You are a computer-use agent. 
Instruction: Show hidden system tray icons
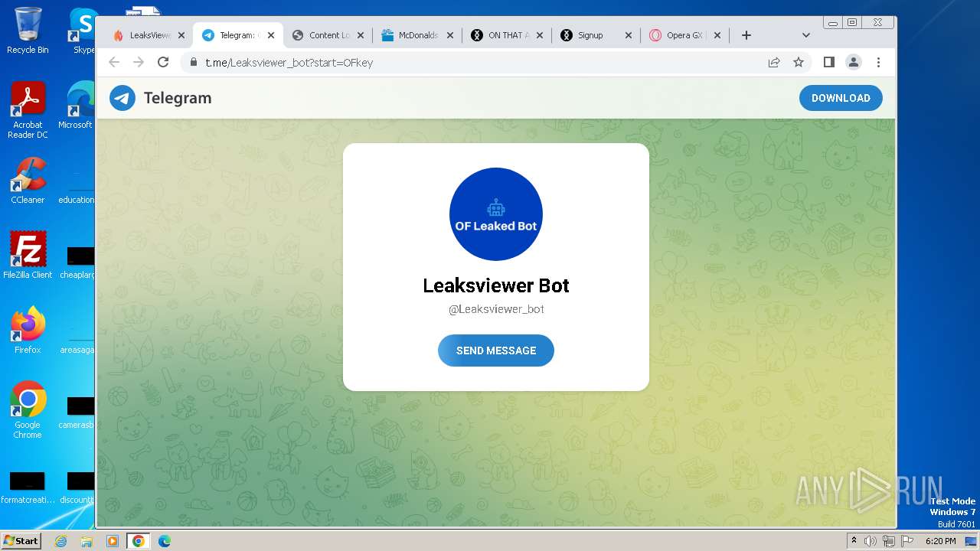click(854, 541)
